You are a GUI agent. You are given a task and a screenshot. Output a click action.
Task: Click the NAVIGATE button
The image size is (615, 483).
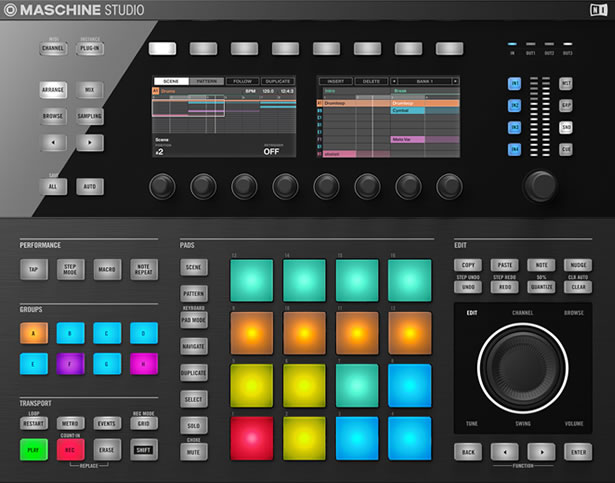(x=194, y=346)
